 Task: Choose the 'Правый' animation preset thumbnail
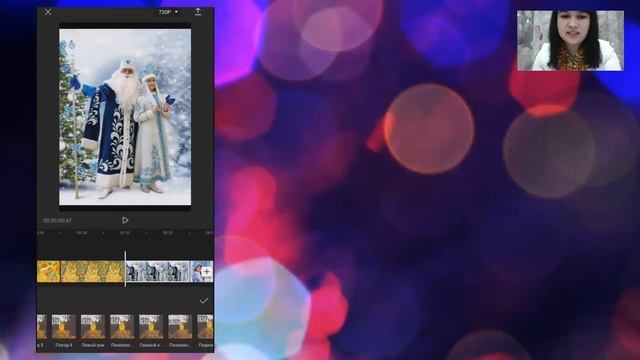tap(151, 327)
